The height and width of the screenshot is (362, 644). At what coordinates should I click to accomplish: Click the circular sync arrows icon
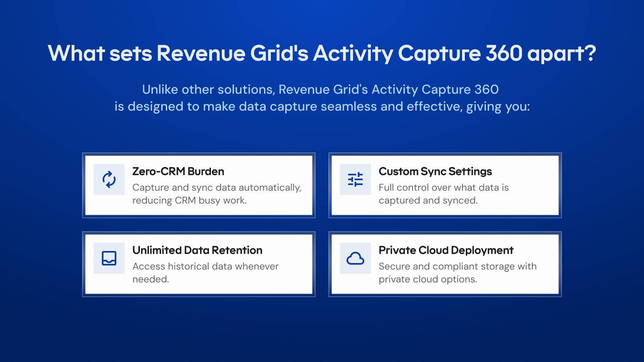tap(109, 179)
